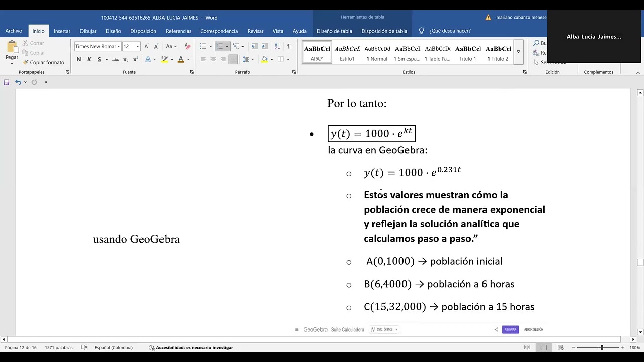The image size is (644, 362).
Task: Switch to Revisar tab
Action: (x=255, y=31)
